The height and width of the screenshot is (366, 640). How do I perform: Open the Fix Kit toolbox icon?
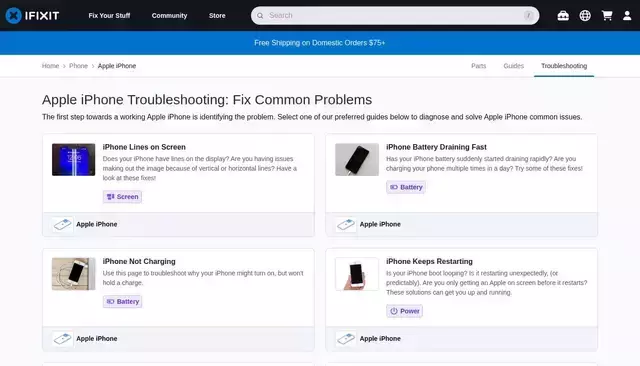(x=563, y=16)
